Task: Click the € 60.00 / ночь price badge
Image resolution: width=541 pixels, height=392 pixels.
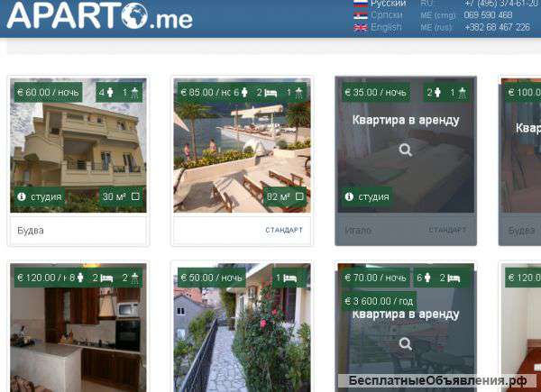Action: coord(48,92)
